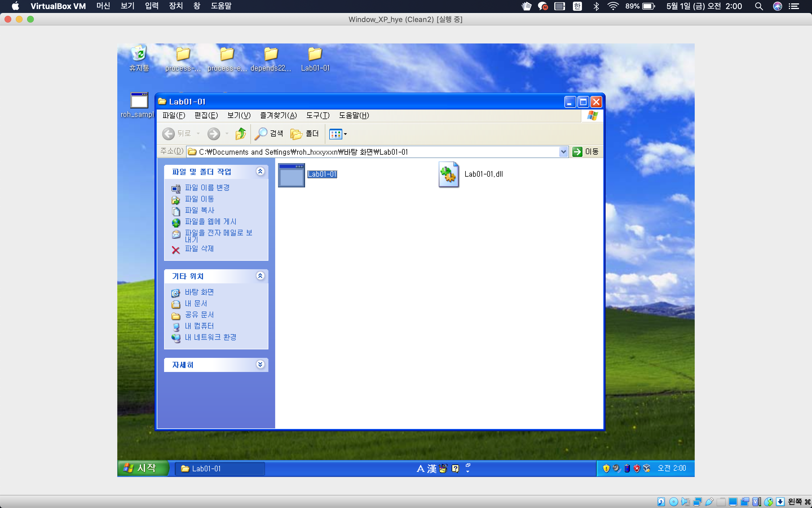Viewport: 812px width, 508px height.
Task: Select the Lab01-01 desktop folder
Action: (315, 59)
